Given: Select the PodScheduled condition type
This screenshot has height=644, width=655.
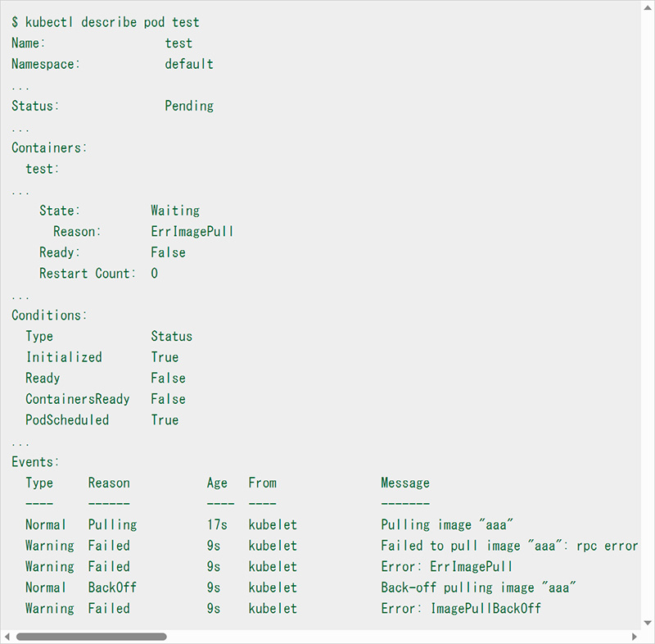Looking at the screenshot, I should point(67,420).
